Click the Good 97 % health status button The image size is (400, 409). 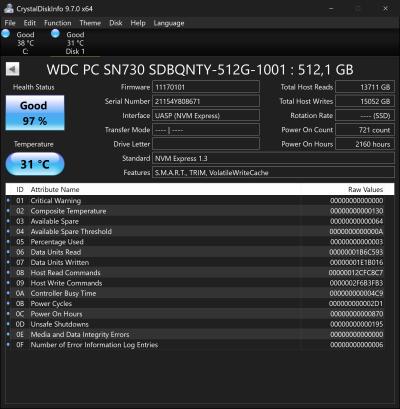(35, 113)
